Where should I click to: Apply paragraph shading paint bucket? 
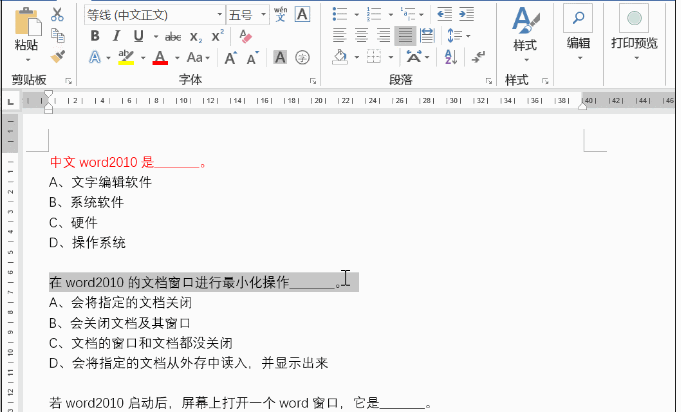pyautogui.click(x=340, y=57)
